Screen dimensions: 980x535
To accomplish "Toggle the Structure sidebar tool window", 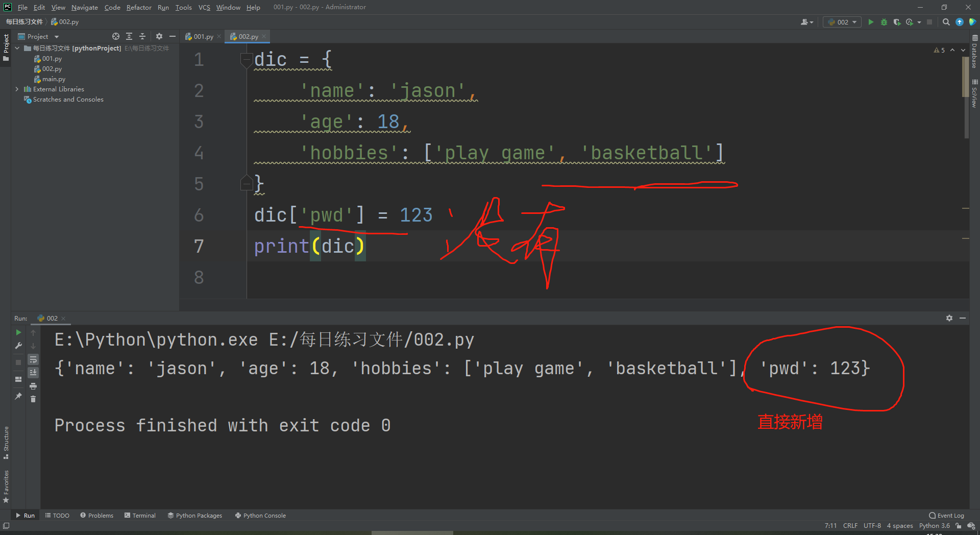I will (6, 442).
